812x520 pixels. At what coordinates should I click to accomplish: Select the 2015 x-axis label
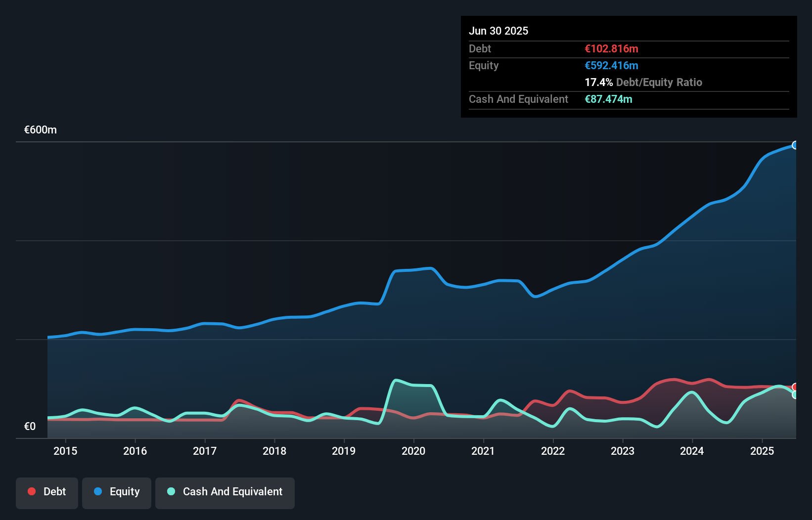pos(65,451)
